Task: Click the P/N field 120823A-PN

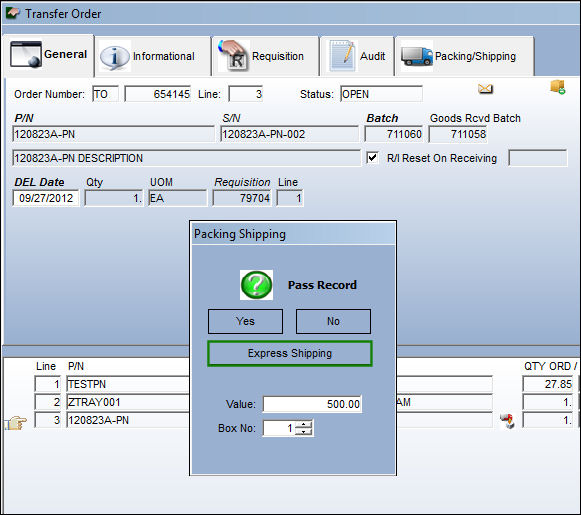Action: (x=113, y=134)
